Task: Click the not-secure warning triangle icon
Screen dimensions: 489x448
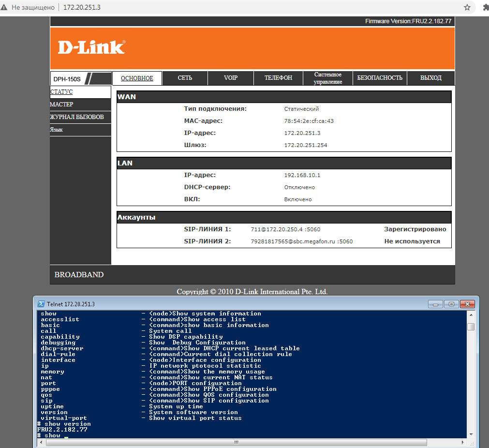Action: click(4, 7)
